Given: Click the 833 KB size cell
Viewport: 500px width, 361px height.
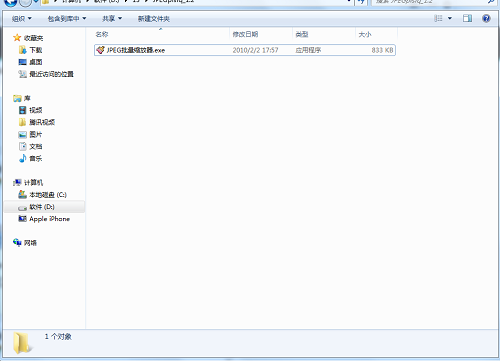Looking at the screenshot, I should pyautogui.click(x=382, y=50).
